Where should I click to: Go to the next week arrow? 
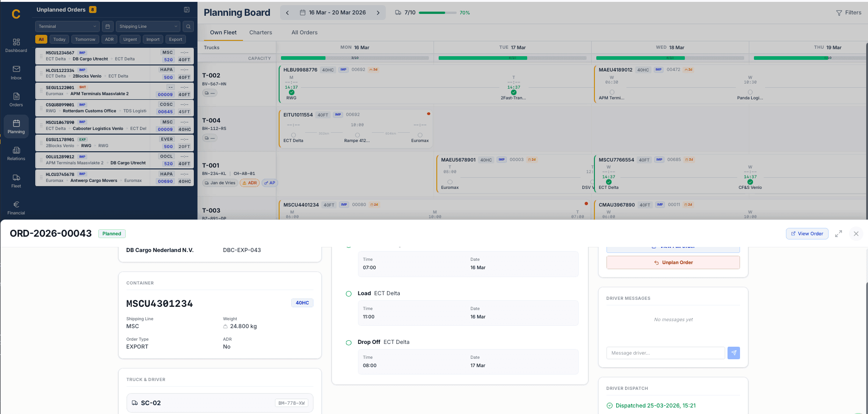tap(378, 13)
